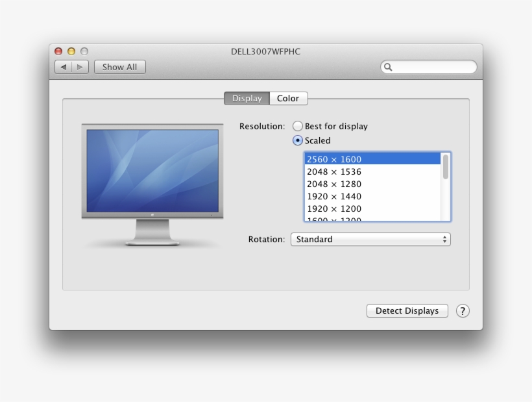Click the Rotation stepper arrows
This screenshot has height=402, width=532.
(x=444, y=239)
